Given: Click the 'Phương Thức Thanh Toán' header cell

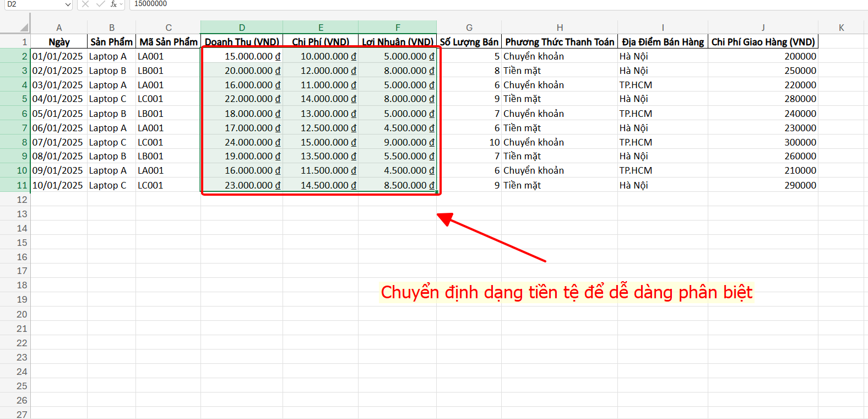Looking at the screenshot, I should tap(559, 42).
